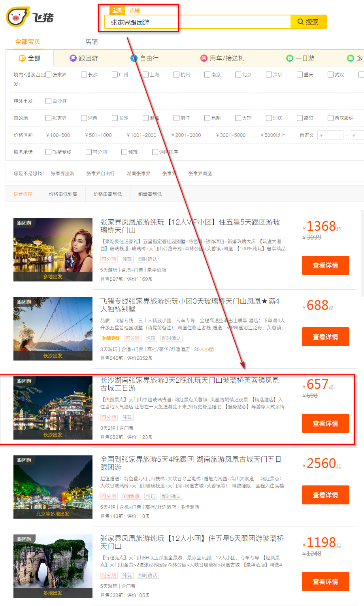
Task: Select the 全部 category with yellow grid icon
Action: coord(30,58)
